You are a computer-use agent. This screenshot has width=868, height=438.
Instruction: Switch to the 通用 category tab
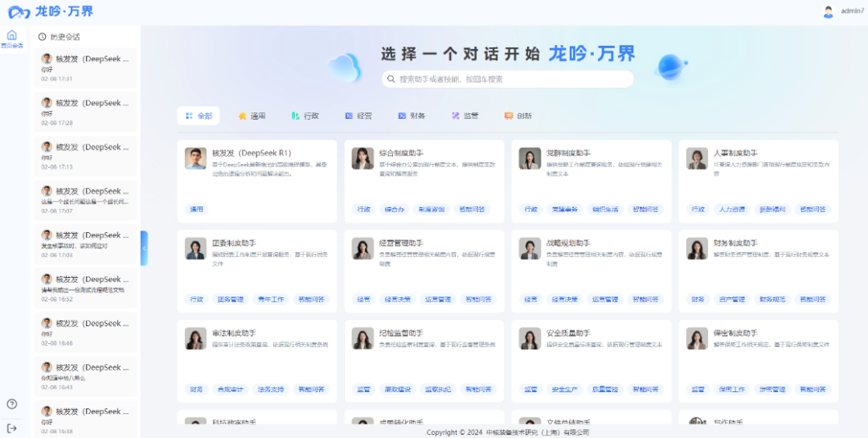pos(252,116)
